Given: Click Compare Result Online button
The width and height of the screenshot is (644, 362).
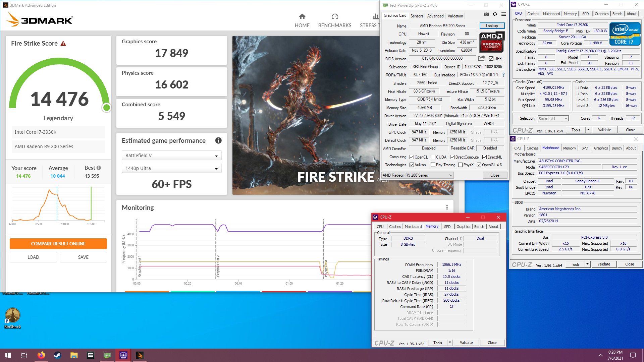Looking at the screenshot, I should [x=58, y=244].
